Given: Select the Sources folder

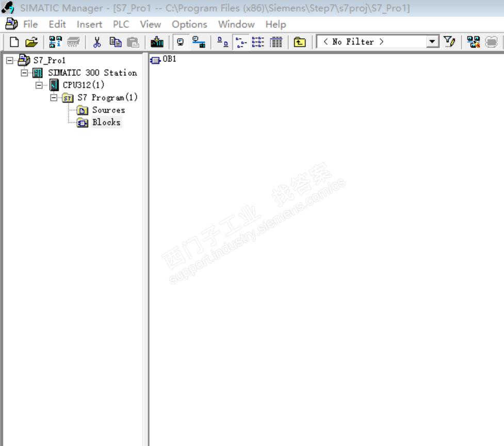Looking at the screenshot, I should click(109, 110).
